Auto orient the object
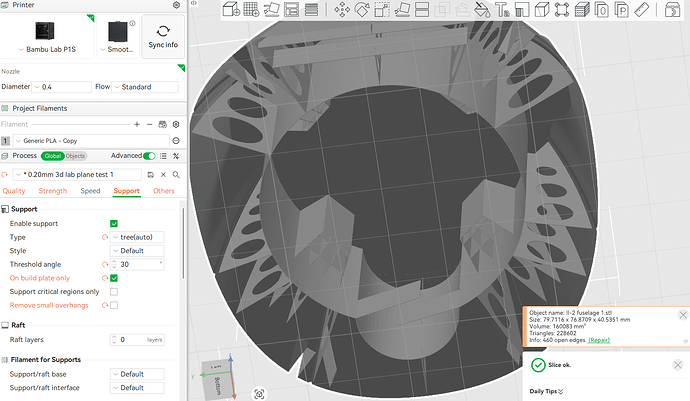690x401 pixels. (271, 9)
